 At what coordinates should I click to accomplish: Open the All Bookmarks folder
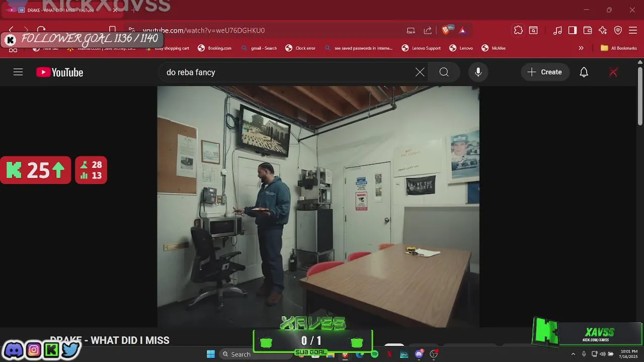tap(619, 48)
